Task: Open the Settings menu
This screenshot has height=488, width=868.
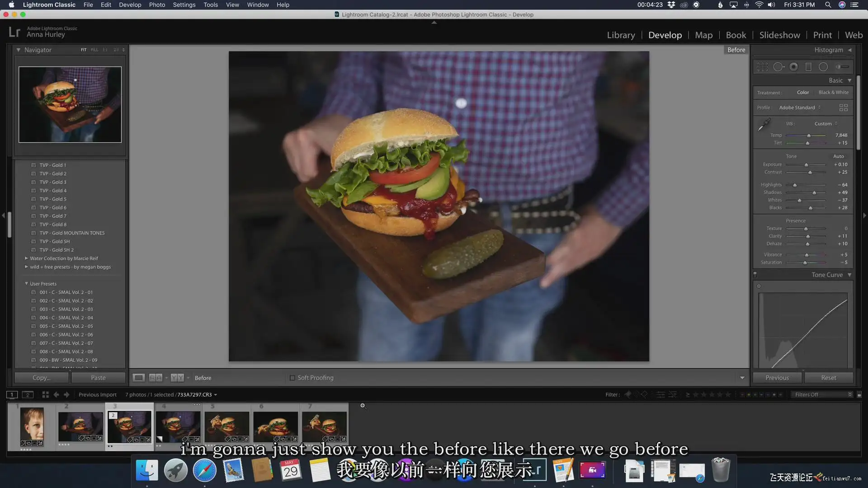Action: (x=184, y=5)
